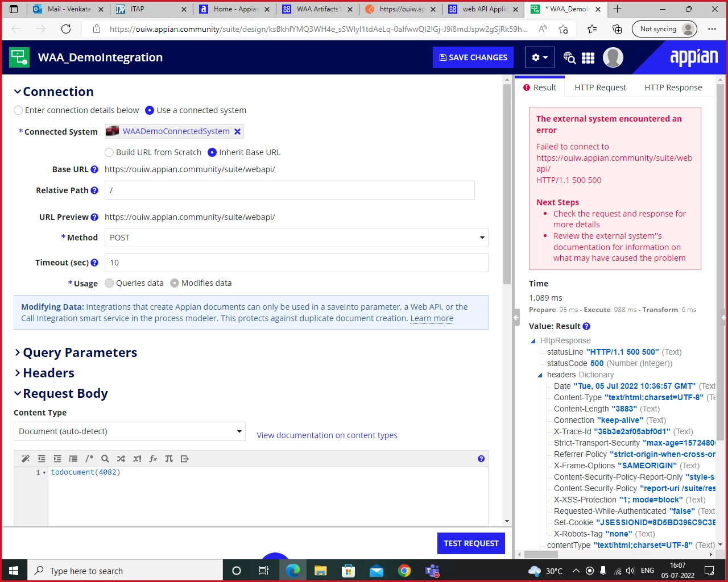Open the global search globe icon
The image size is (728, 582).
coord(569,57)
